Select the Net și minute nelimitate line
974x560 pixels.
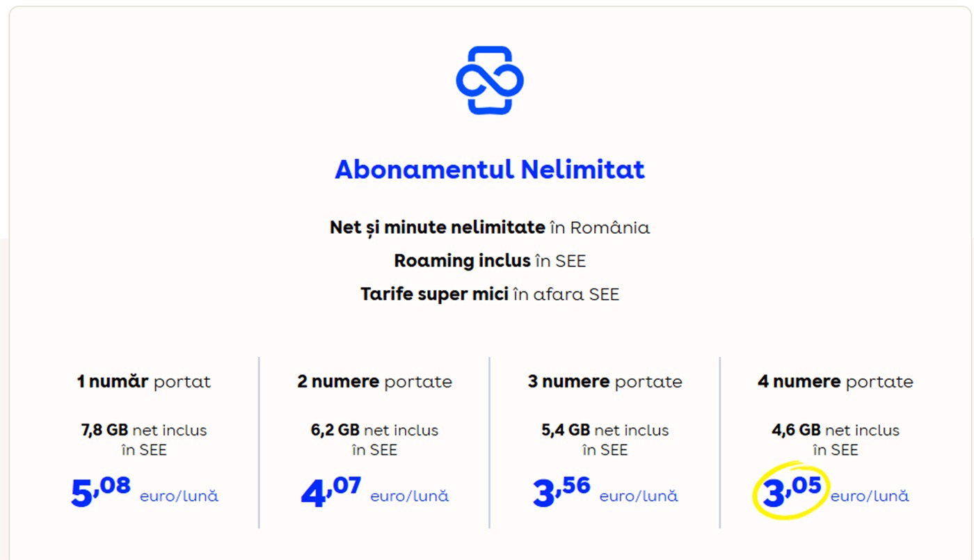tap(490, 227)
